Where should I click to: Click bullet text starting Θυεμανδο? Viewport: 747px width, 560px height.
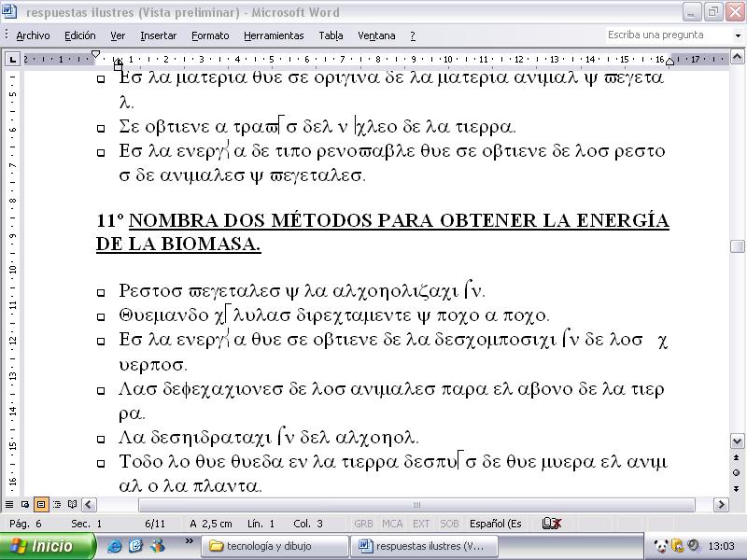click(334, 315)
